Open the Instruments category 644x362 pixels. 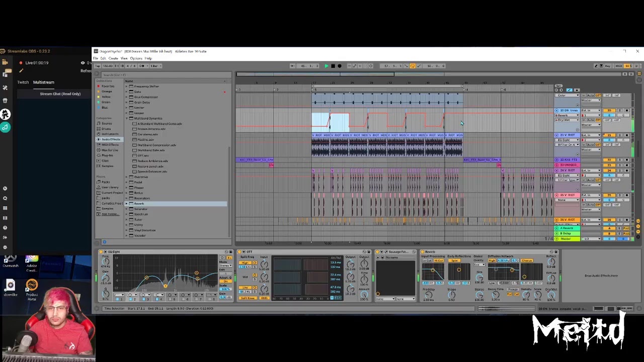(x=110, y=134)
